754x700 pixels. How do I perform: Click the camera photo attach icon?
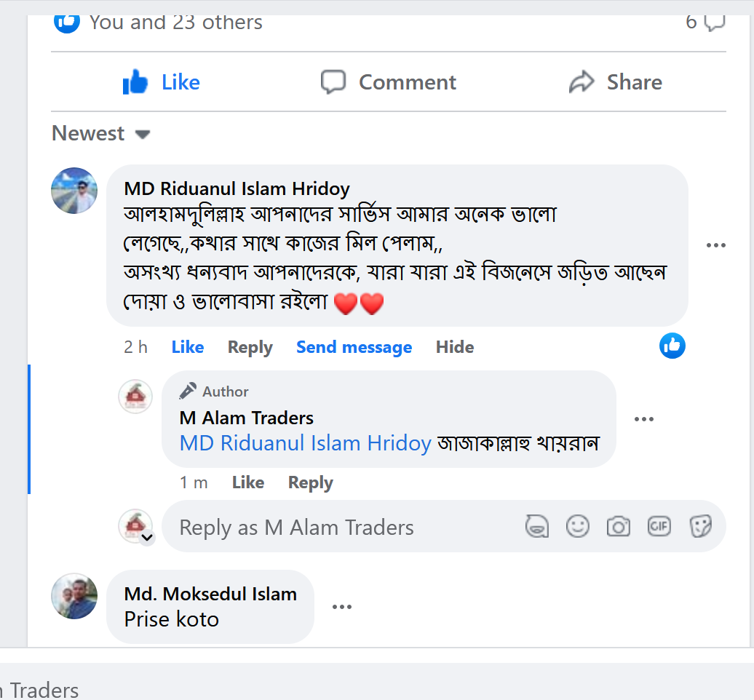point(618,526)
